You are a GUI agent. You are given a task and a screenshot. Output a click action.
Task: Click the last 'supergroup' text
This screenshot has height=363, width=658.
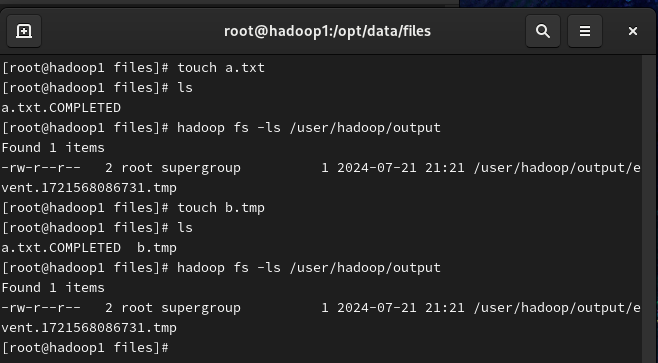pos(201,308)
